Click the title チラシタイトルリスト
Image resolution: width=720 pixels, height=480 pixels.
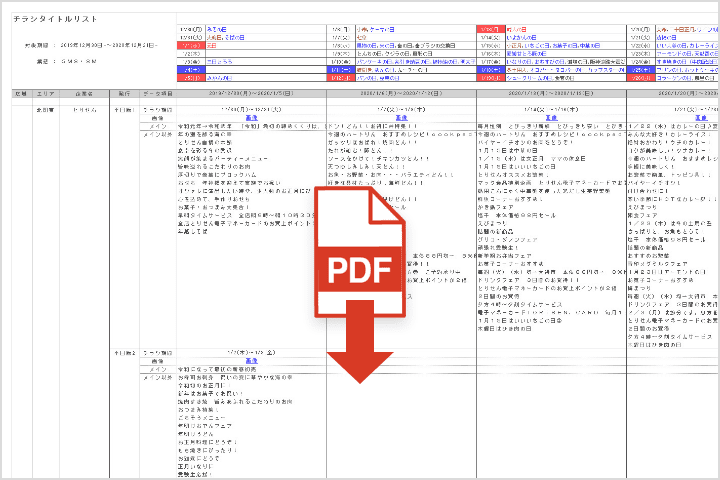coord(55,19)
